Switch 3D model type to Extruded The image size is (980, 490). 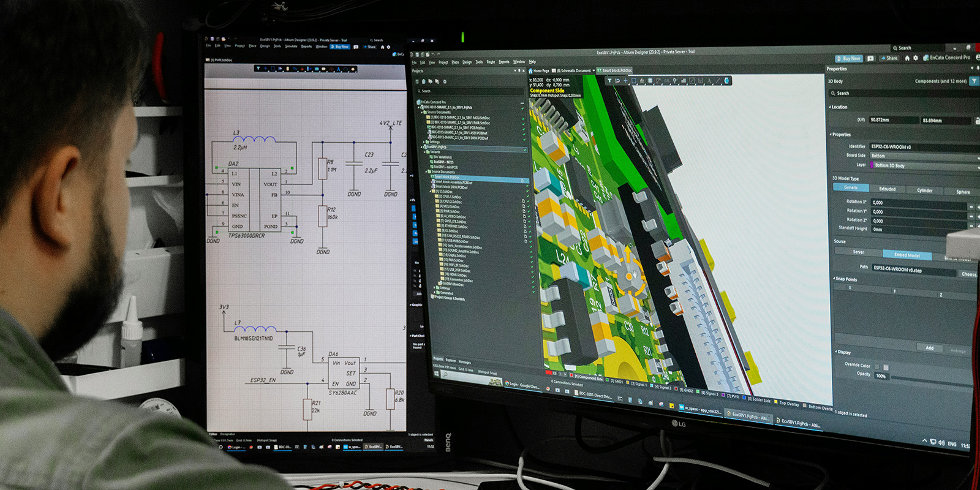(887, 189)
